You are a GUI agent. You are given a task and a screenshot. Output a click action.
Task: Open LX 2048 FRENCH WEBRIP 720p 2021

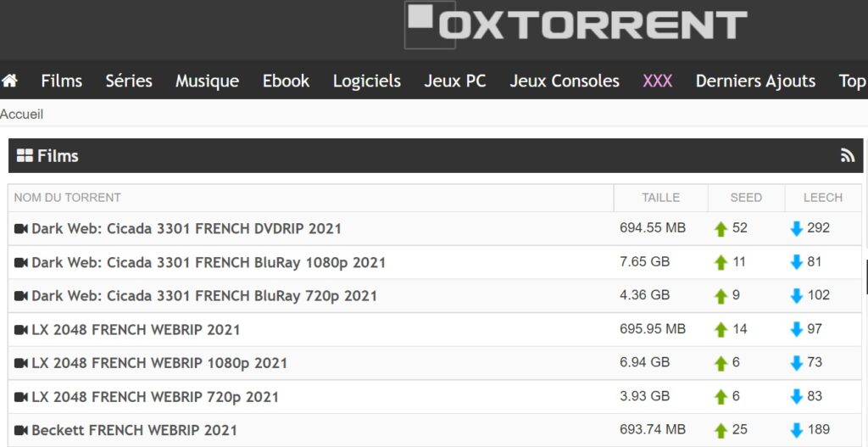(155, 397)
